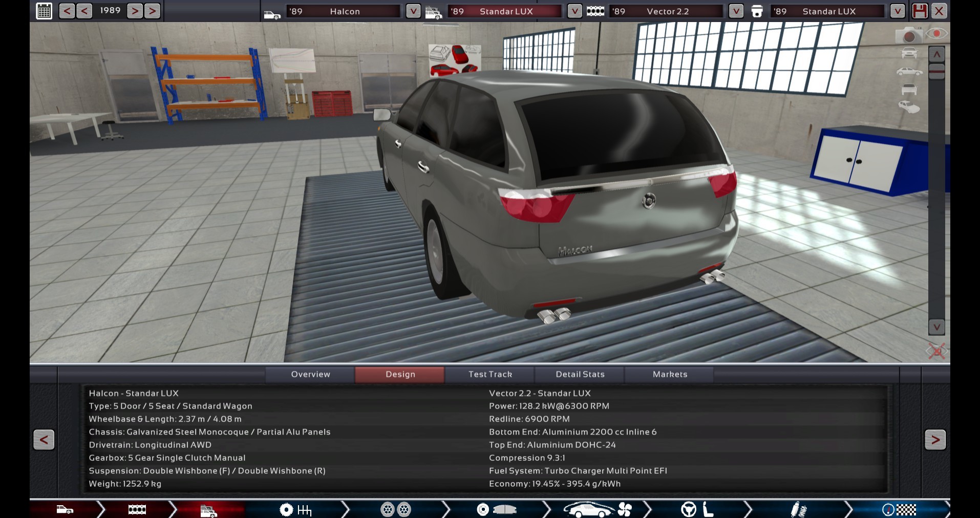The width and height of the screenshot is (980, 518).
Task: Open the gearbox and drivetrain section
Action: 295,509
